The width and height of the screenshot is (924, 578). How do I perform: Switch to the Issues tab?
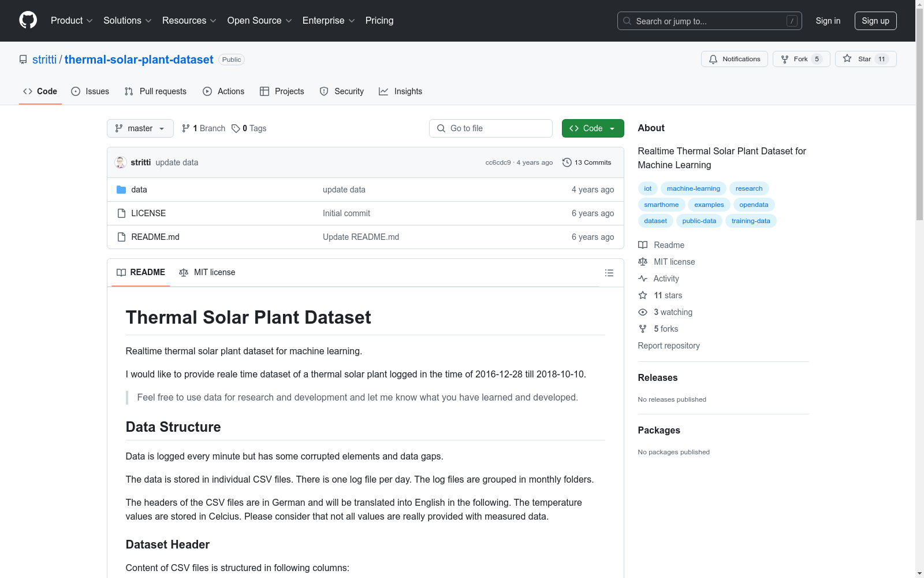(90, 91)
